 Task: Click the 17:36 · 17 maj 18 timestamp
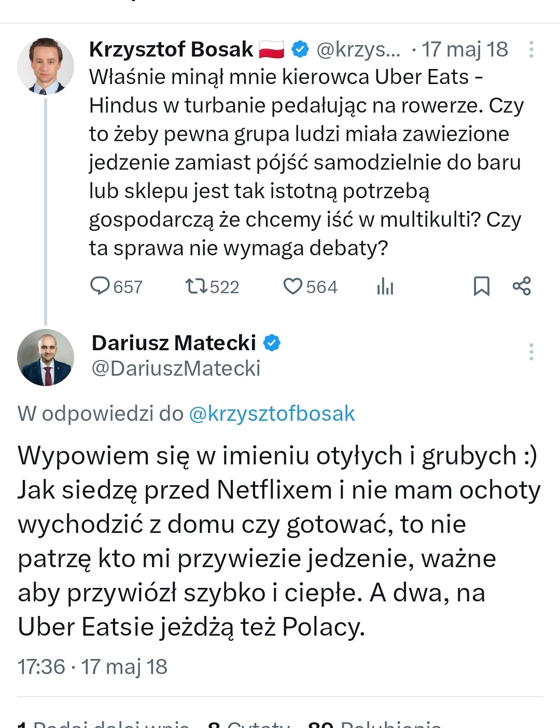(92, 667)
